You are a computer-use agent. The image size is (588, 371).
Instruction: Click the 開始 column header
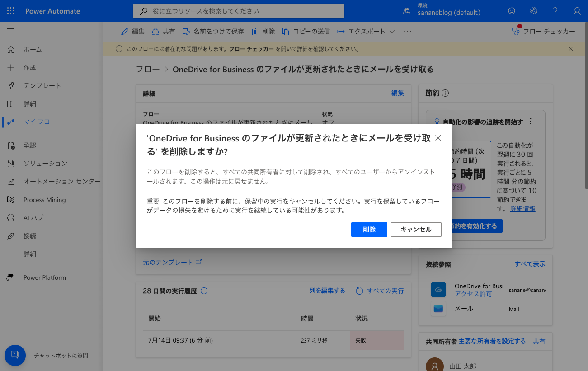pos(155,319)
